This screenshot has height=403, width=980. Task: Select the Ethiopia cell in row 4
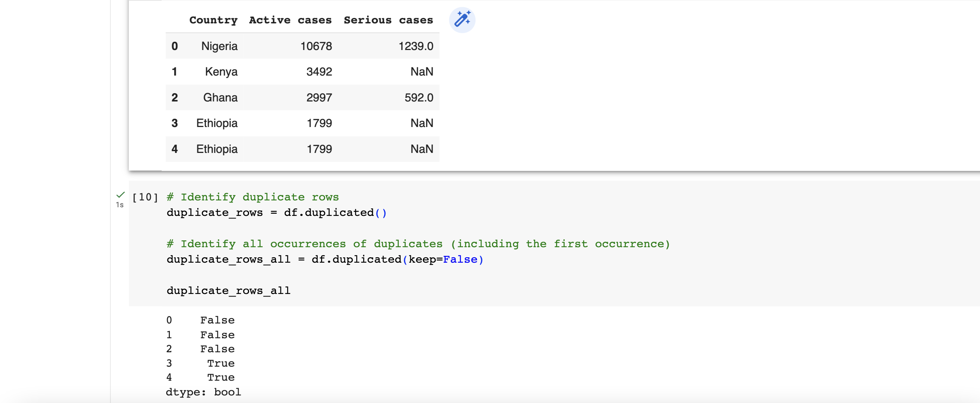[x=217, y=149]
